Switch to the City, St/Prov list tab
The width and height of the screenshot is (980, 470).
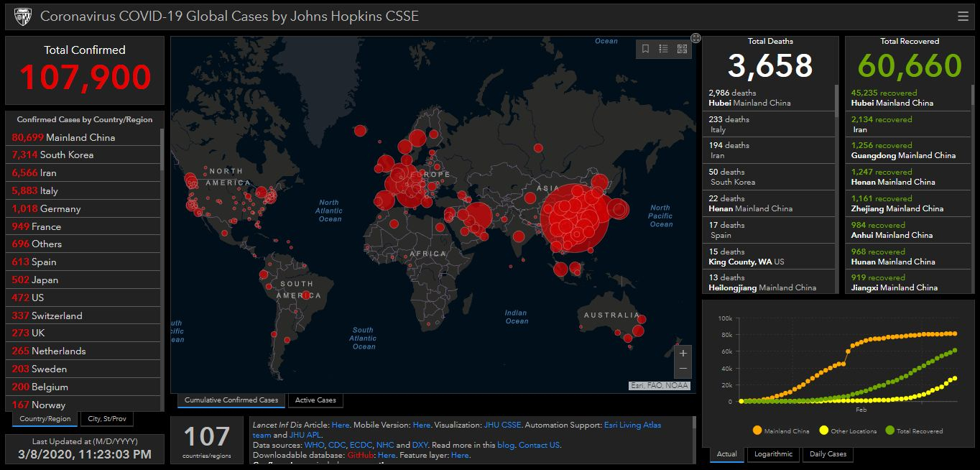click(106, 419)
